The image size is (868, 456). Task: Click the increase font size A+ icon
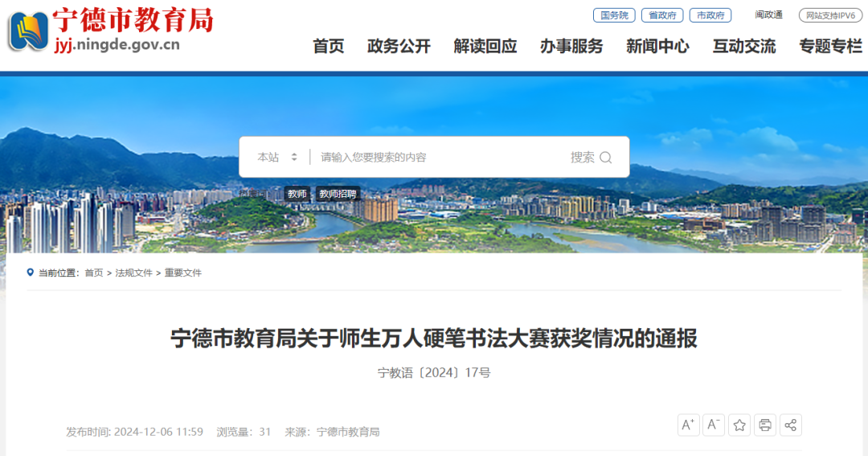tap(688, 425)
